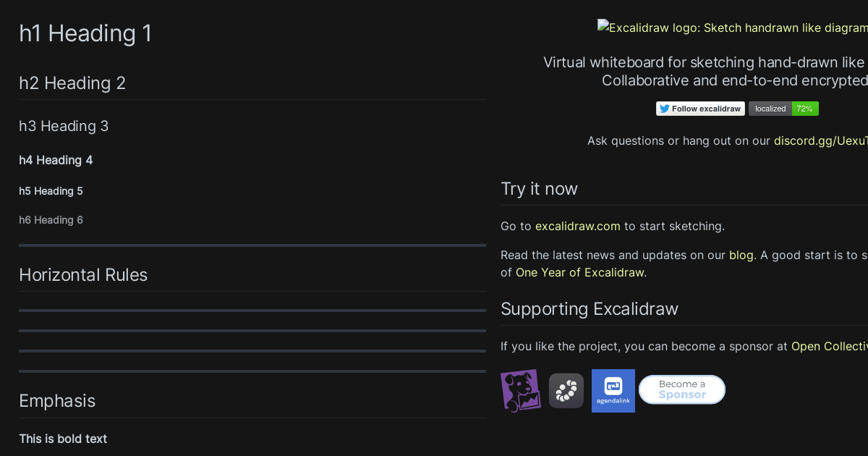Click the Supporting Excalidraw section heading
Viewport: 868px width, 456px height.
590,308
